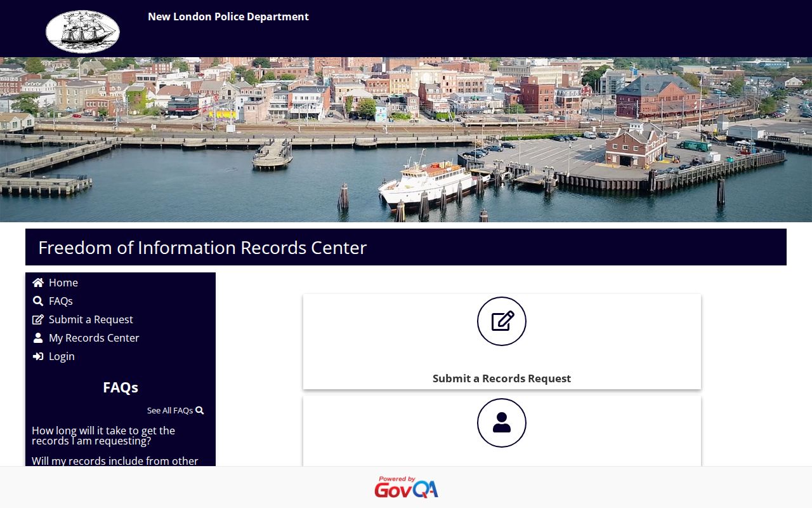Image resolution: width=812 pixels, height=508 pixels.
Task: Click the Freedom of Information Records Center heading
Action: (202, 248)
